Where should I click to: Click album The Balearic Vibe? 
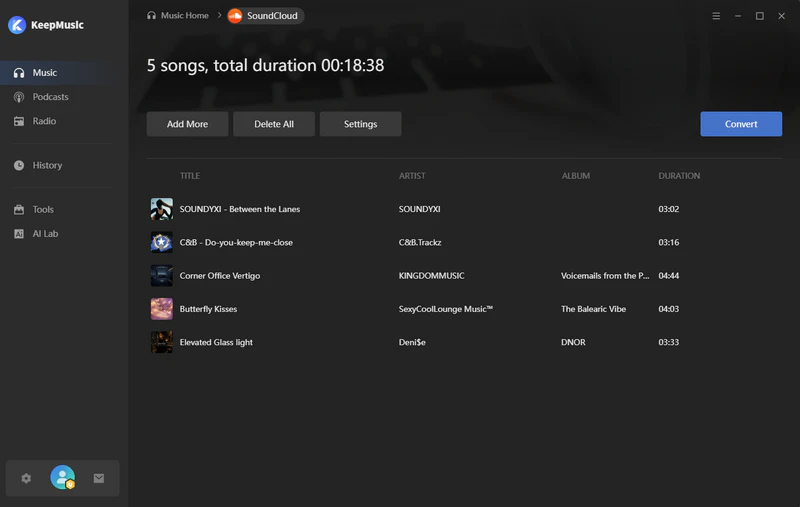[x=593, y=309]
